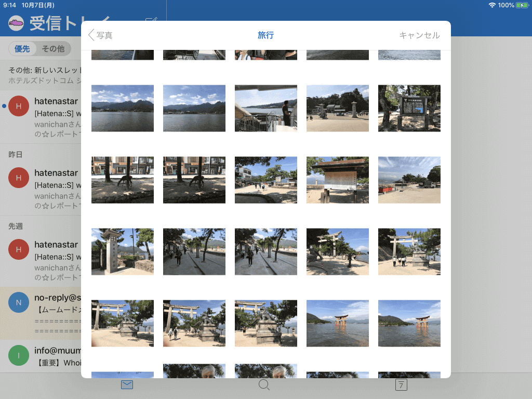Open the Search magnifier icon at bottom

[x=264, y=384]
